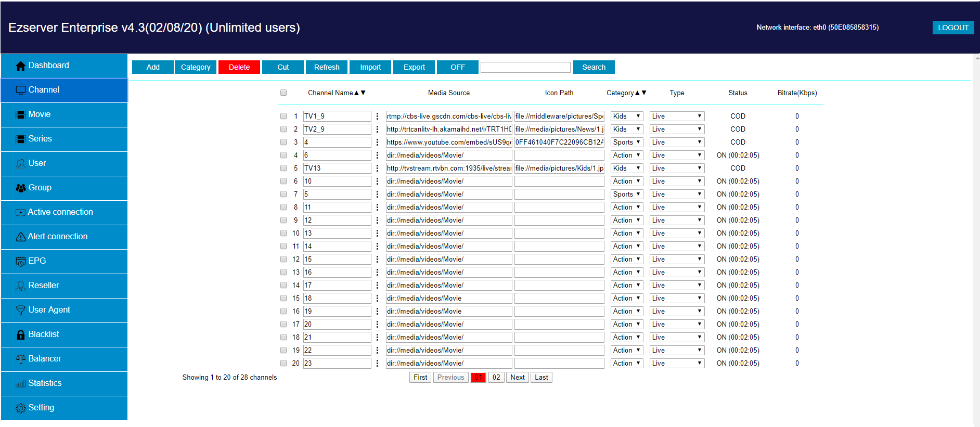Open the Reseller section

pos(64,286)
